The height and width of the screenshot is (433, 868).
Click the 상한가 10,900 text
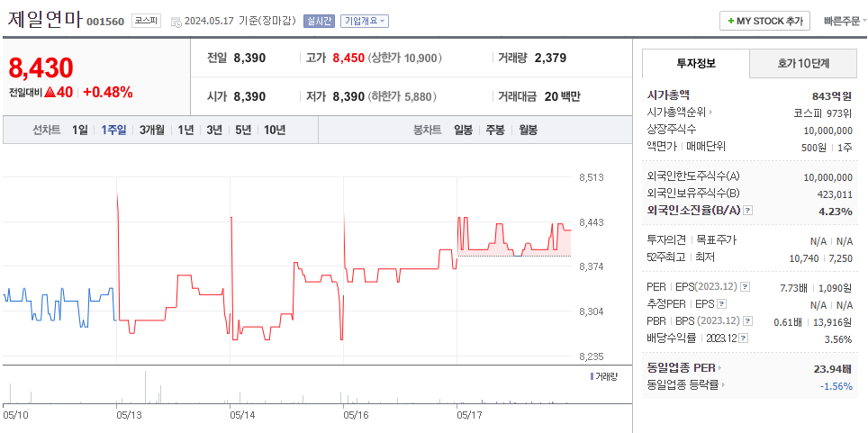(404, 58)
